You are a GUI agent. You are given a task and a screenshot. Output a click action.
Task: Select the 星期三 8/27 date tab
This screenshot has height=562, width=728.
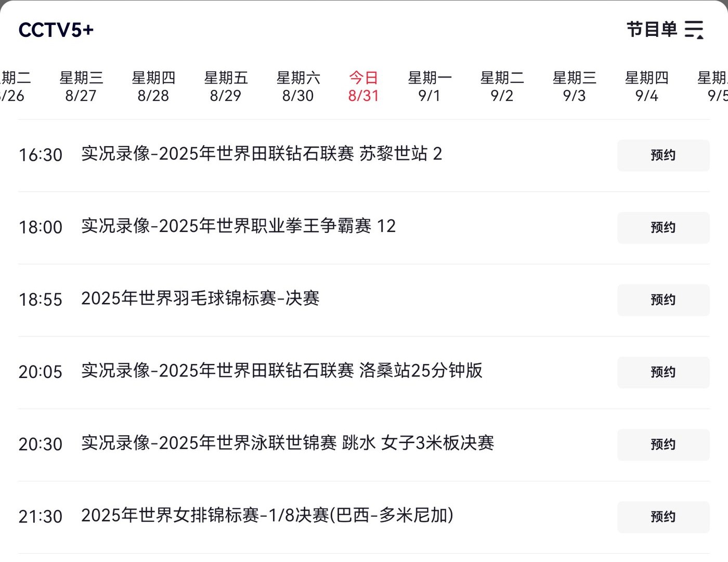pyautogui.click(x=81, y=87)
